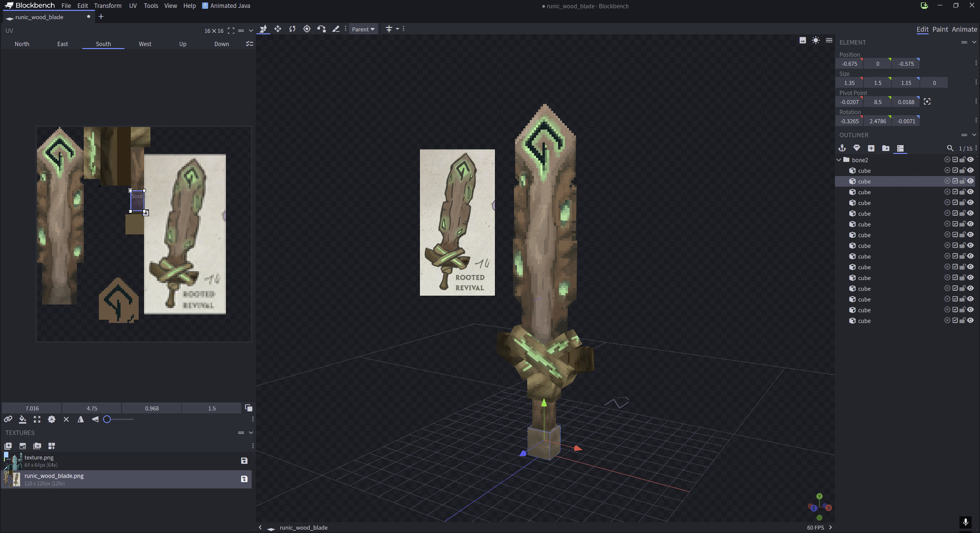Click the UV link chain icon
Viewport: 980px width, 533px height.
coord(8,419)
